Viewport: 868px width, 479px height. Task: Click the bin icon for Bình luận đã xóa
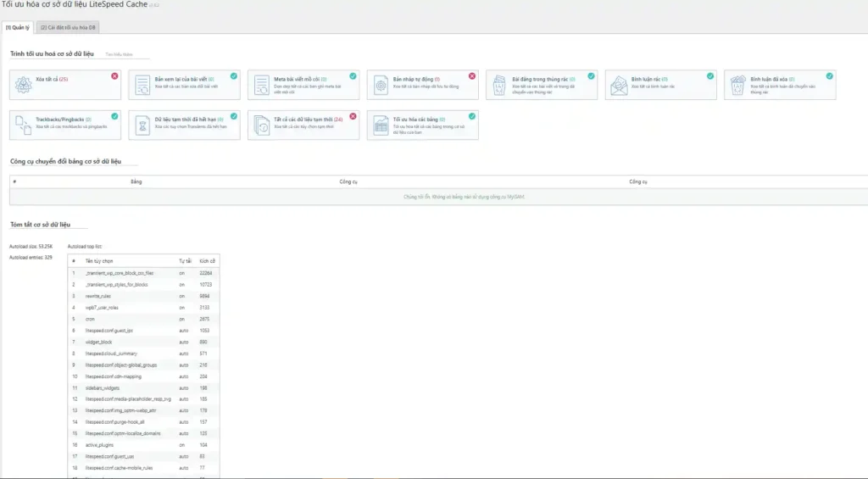click(738, 86)
